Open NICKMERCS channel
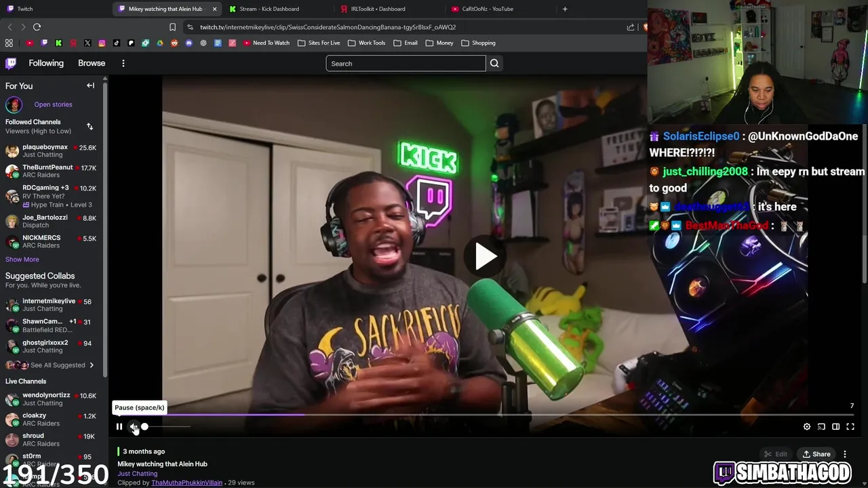This screenshot has height=488, width=868. (51, 241)
